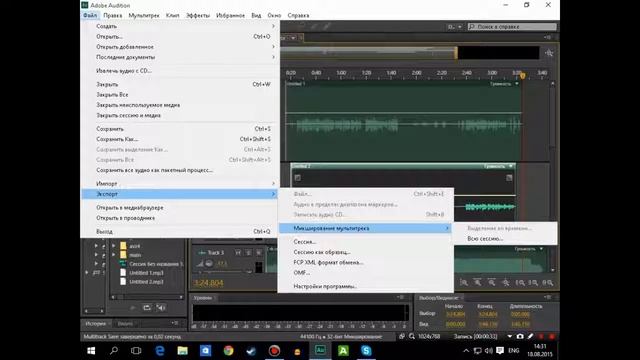Open Skype from the taskbar
This screenshot has width=640, height=360.
pyautogui.click(x=366, y=351)
